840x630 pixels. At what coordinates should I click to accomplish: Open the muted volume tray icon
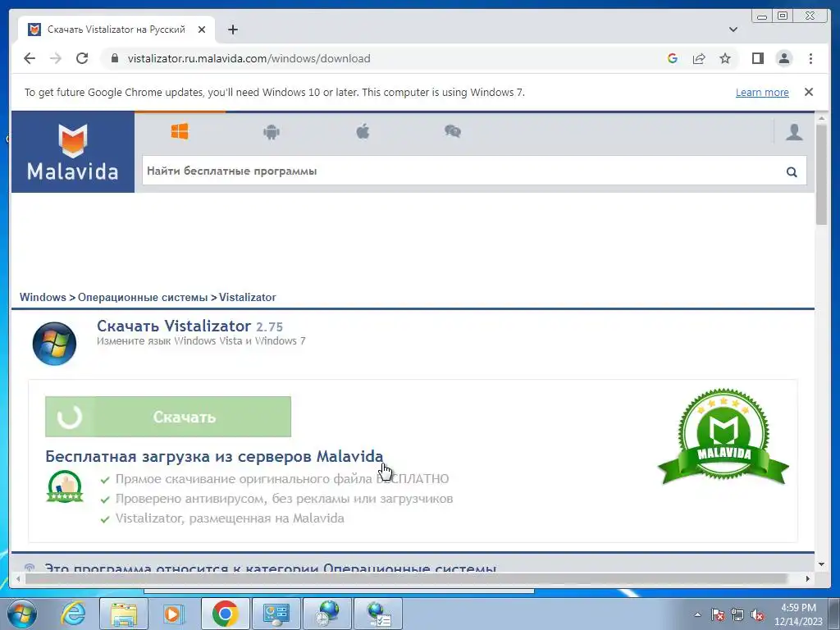[x=757, y=614]
